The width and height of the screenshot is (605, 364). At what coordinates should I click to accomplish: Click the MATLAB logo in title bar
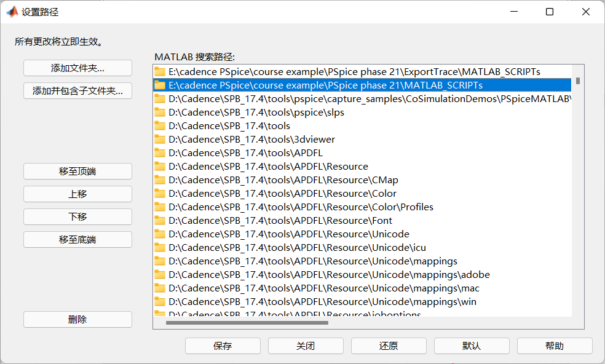pyautogui.click(x=12, y=12)
